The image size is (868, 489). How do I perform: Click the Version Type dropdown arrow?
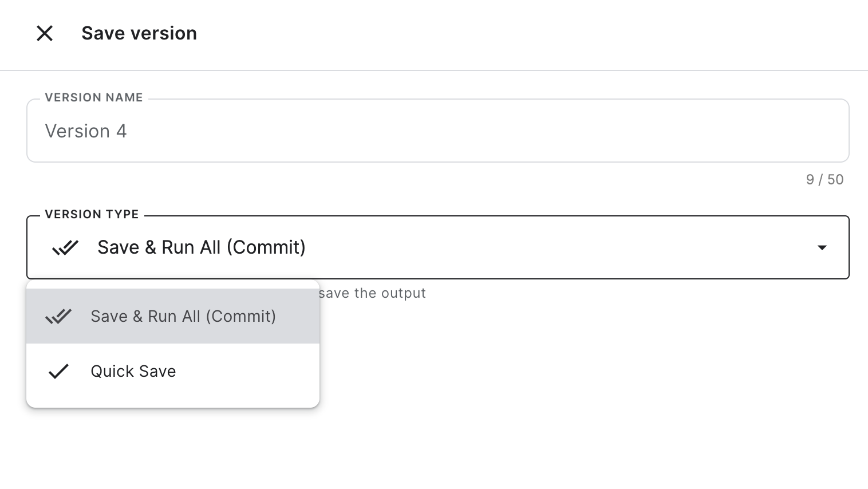[x=822, y=247]
